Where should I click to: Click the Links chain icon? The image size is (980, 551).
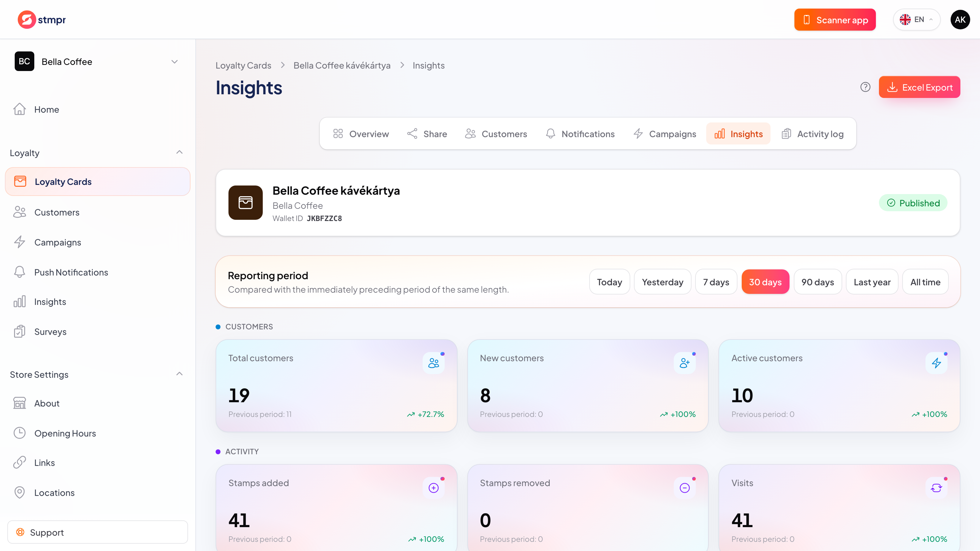(19, 463)
